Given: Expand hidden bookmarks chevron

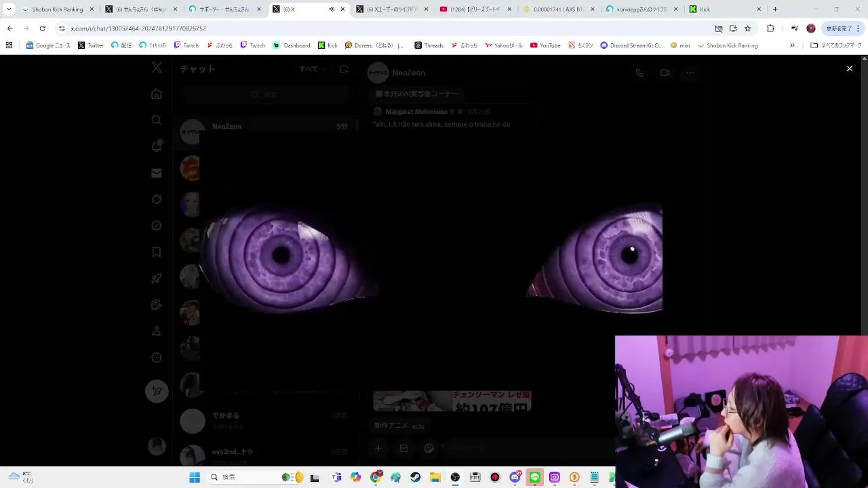Looking at the screenshot, I should pyautogui.click(x=792, y=45).
